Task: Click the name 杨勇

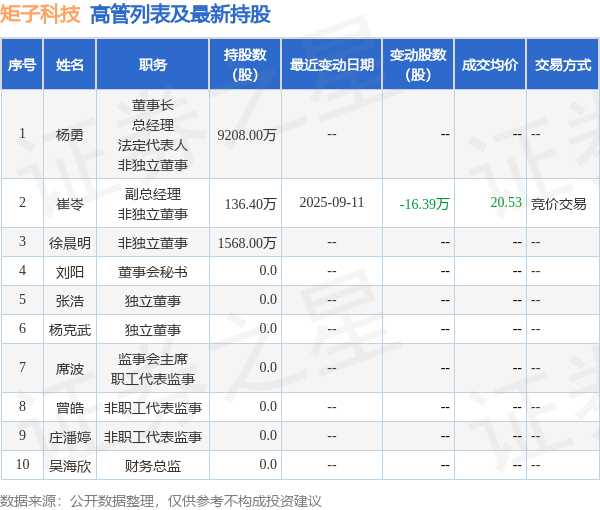Action: click(x=70, y=135)
